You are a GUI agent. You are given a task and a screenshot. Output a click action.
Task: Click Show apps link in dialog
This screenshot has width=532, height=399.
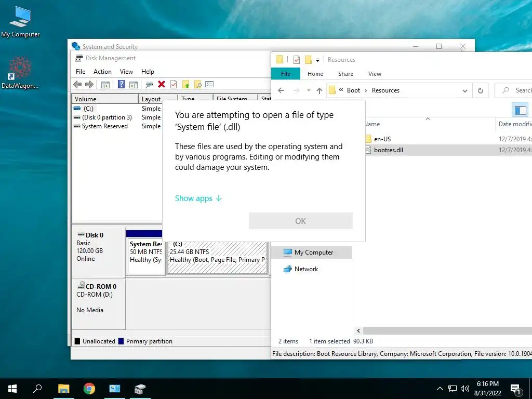198,198
